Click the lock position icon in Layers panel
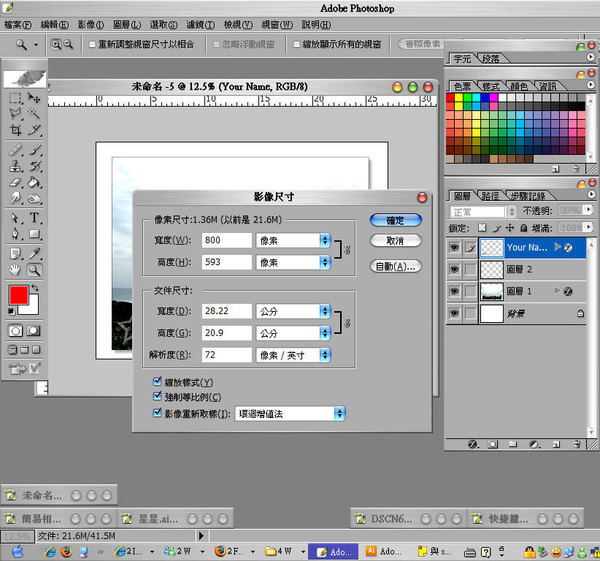Viewport: 600px width, 561px height. point(510,229)
